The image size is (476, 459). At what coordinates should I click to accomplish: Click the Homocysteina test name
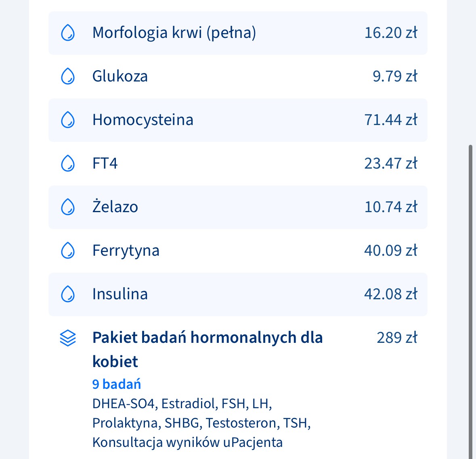coord(143,120)
